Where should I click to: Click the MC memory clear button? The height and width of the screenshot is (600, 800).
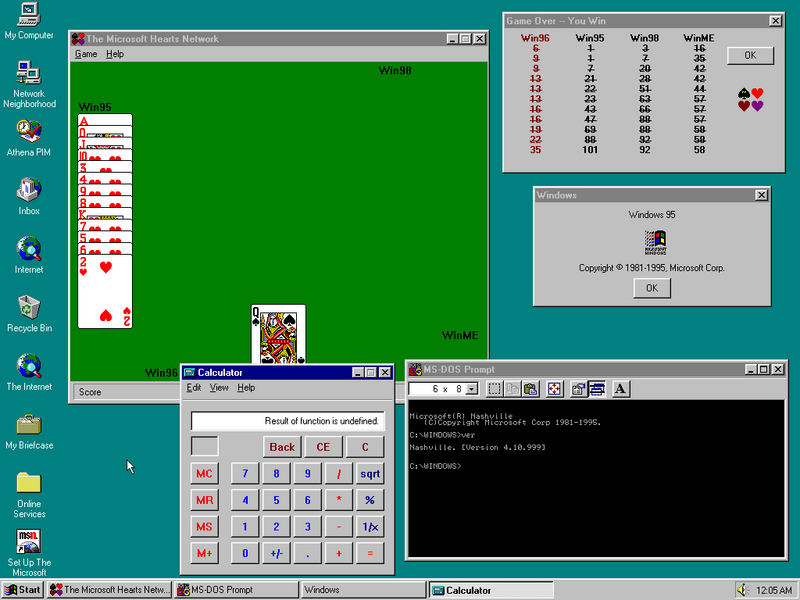(204, 473)
